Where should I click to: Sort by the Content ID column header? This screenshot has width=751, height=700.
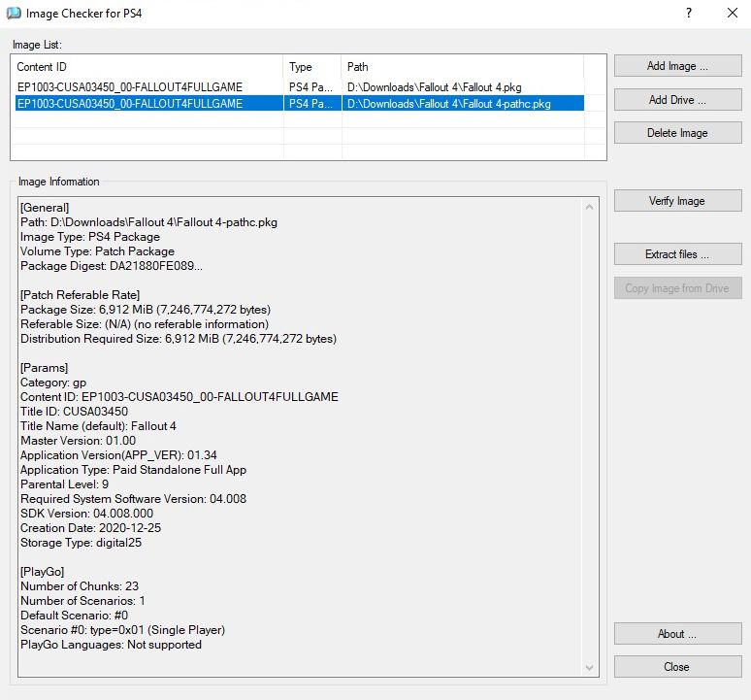pyautogui.click(x=148, y=67)
